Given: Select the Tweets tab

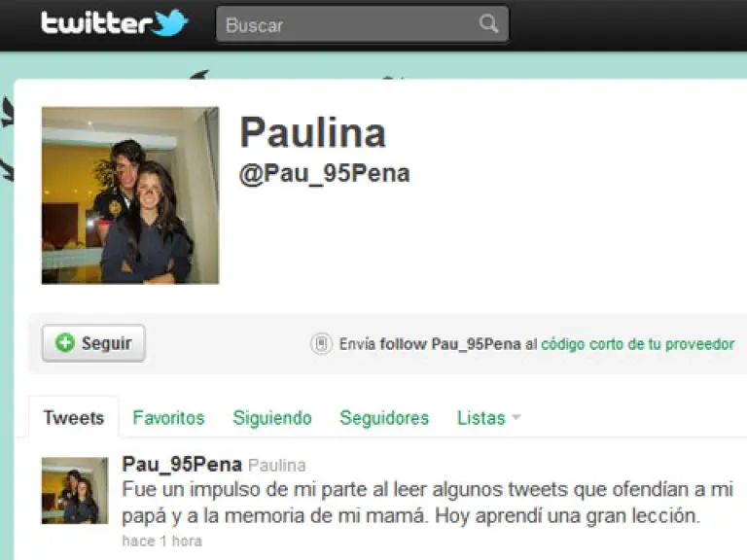Looking at the screenshot, I should [x=74, y=418].
